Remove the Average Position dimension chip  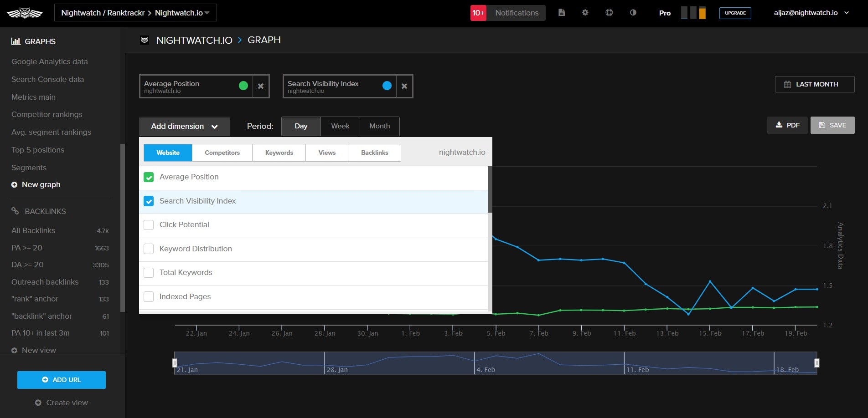click(261, 86)
